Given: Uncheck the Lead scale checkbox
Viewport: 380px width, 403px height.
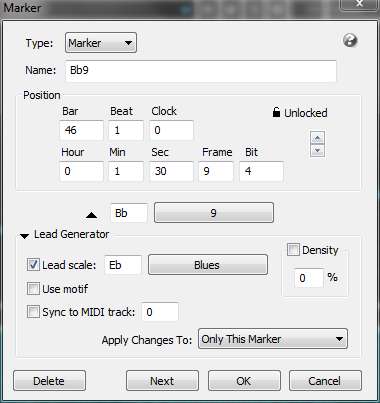Looking at the screenshot, I should coord(33,265).
